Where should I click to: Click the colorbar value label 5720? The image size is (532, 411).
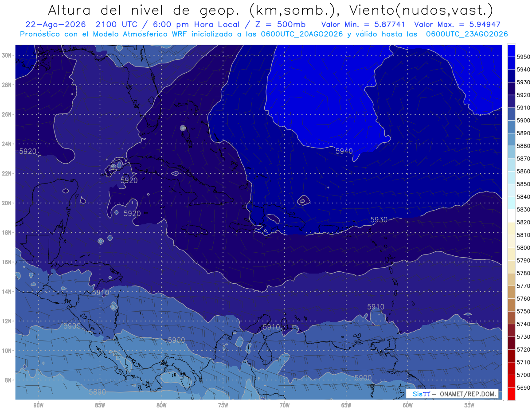(x=523, y=349)
